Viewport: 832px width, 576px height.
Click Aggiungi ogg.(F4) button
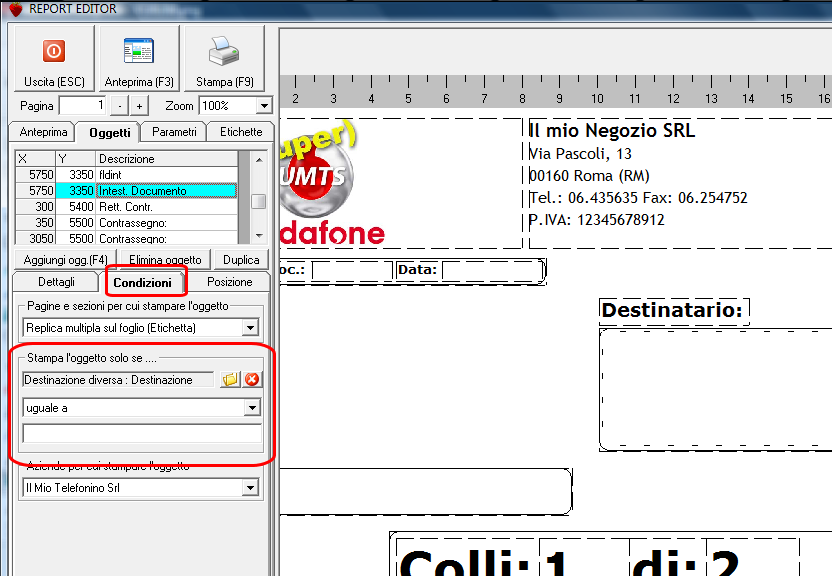click(x=65, y=260)
